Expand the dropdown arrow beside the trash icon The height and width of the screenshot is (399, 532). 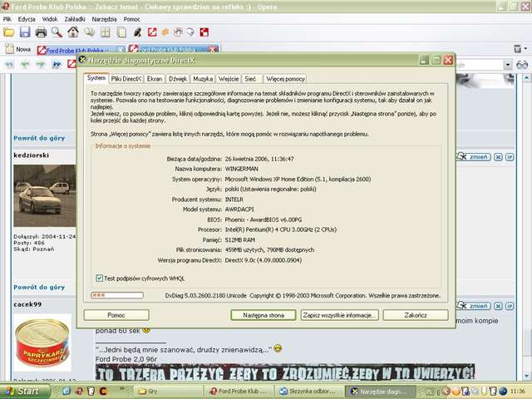click(x=526, y=49)
